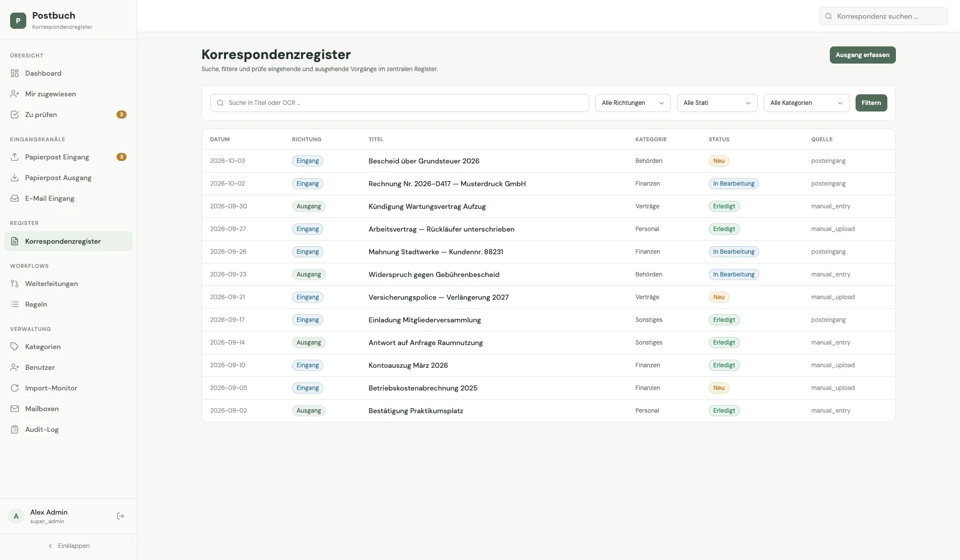Click the Weiterleitungen branch icon

tap(15, 284)
